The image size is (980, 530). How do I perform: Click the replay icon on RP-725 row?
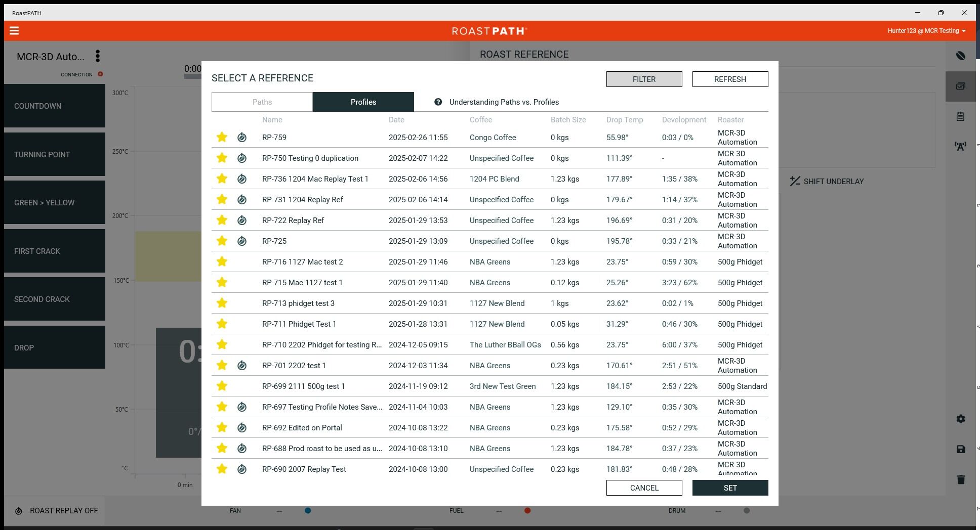242,241
